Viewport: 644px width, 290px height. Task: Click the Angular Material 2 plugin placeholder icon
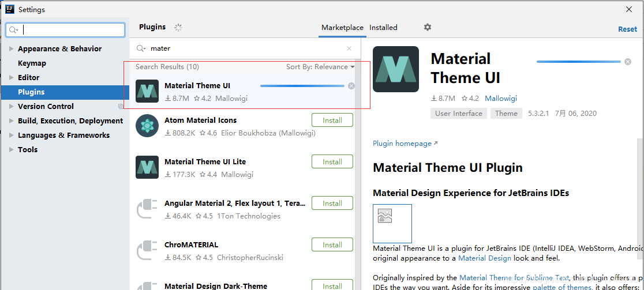pyautogui.click(x=147, y=208)
